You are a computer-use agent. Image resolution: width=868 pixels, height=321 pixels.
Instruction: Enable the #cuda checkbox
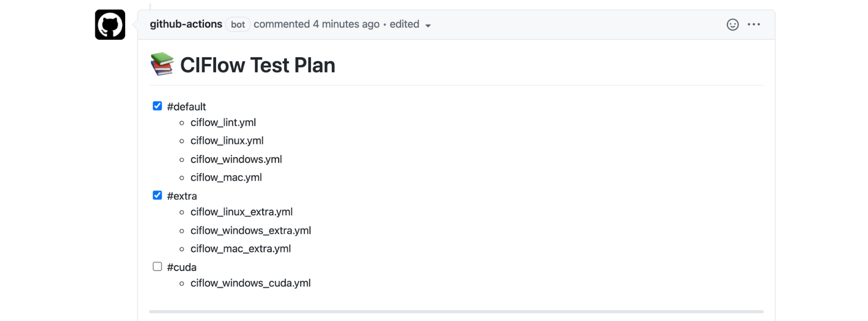click(157, 266)
